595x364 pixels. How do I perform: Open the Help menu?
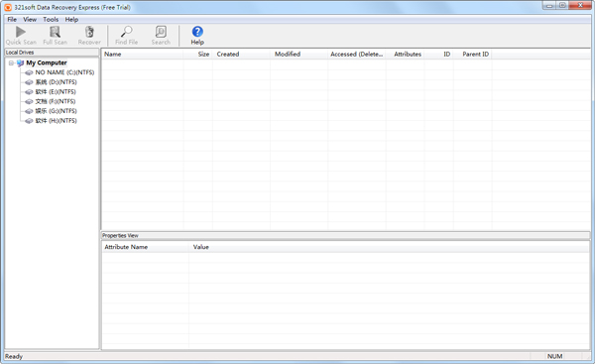(x=71, y=20)
